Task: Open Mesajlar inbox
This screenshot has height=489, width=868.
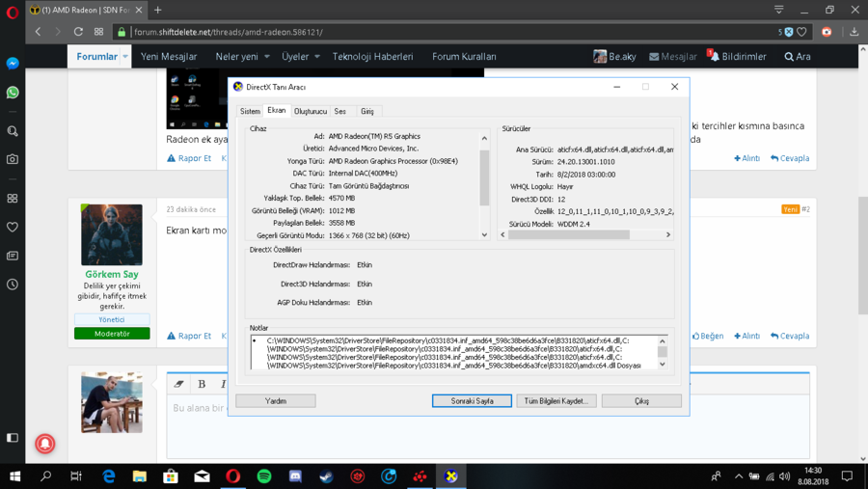Action: (672, 57)
